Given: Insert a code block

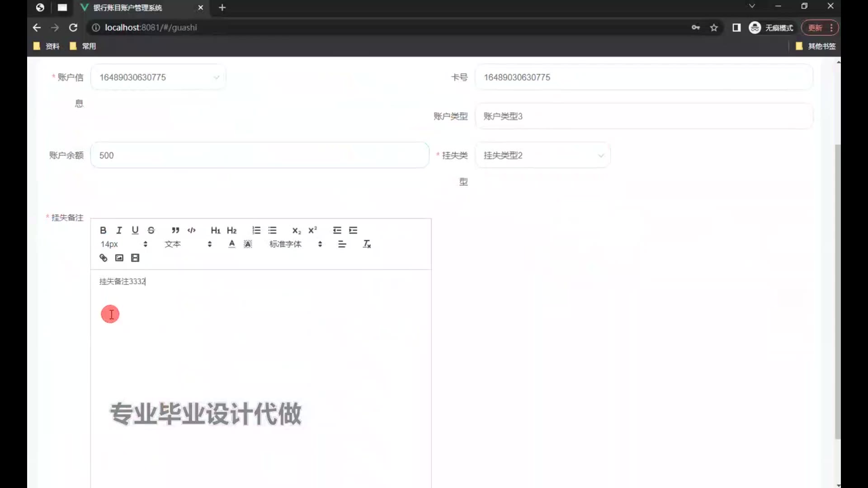Looking at the screenshot, I should [x=192, y=230].
